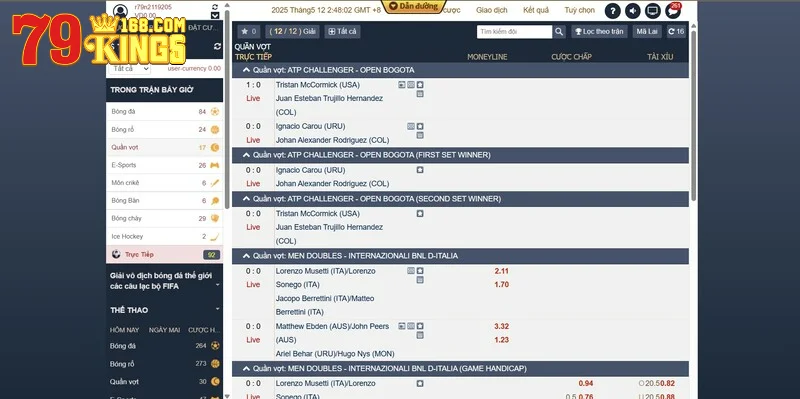The width and height of the screenshot is (800, 399).
Task: Open the Tất cả currency dropdown
Action: point(130,68)
